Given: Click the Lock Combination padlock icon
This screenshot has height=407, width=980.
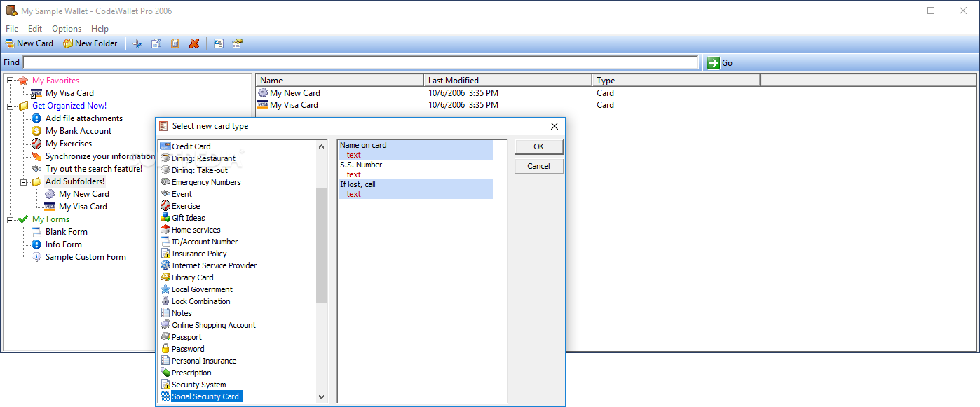Looking at the screenshot, I should click(165, 301).
